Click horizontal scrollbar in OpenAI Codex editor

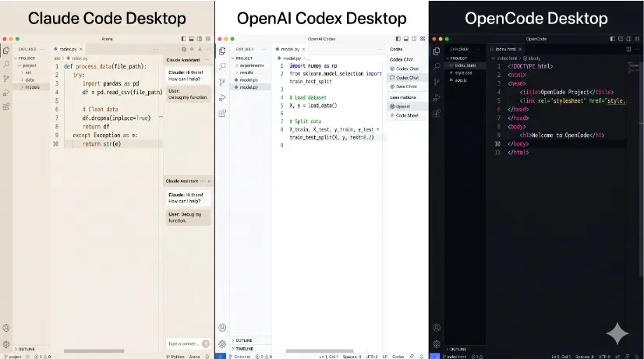(320, 350)
